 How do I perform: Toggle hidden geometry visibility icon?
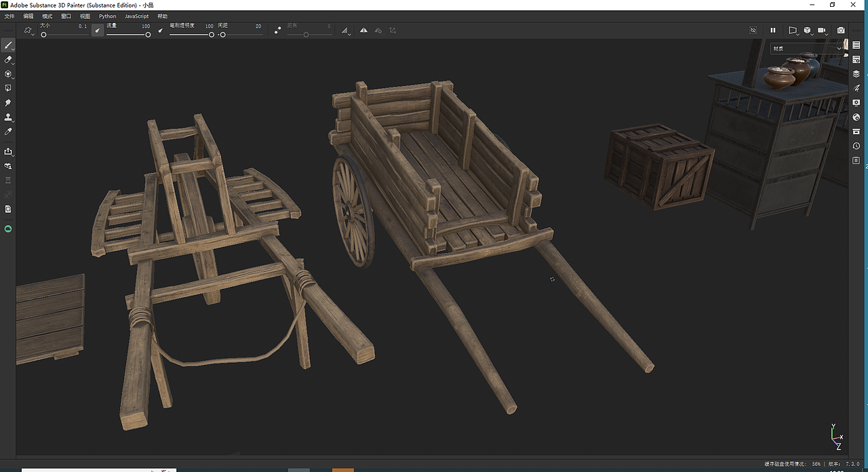(x=753, y=31)
